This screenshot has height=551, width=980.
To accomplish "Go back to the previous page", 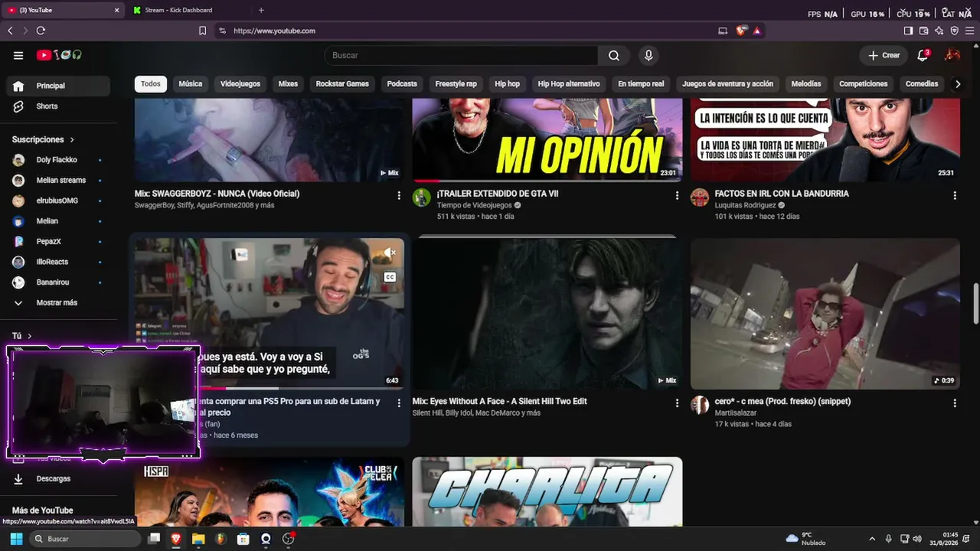I will click(10, 31).
